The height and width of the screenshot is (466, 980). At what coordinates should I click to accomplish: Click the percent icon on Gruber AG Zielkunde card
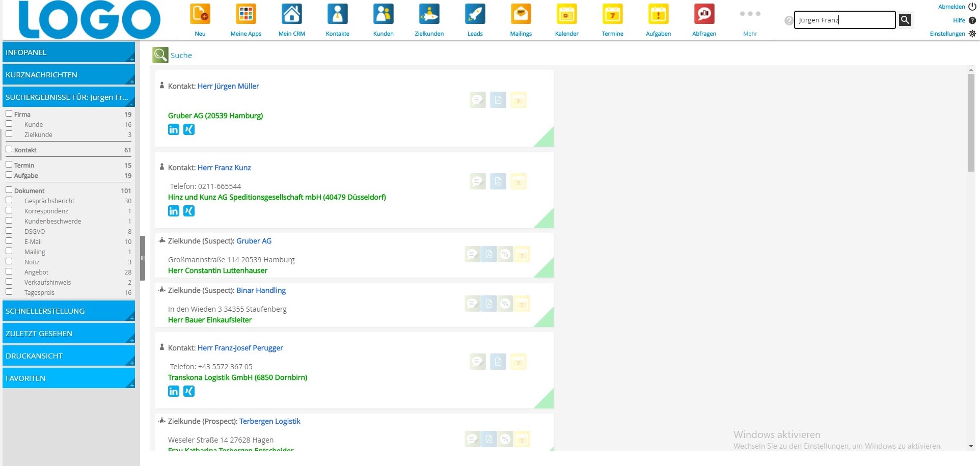tap(505, 254)
